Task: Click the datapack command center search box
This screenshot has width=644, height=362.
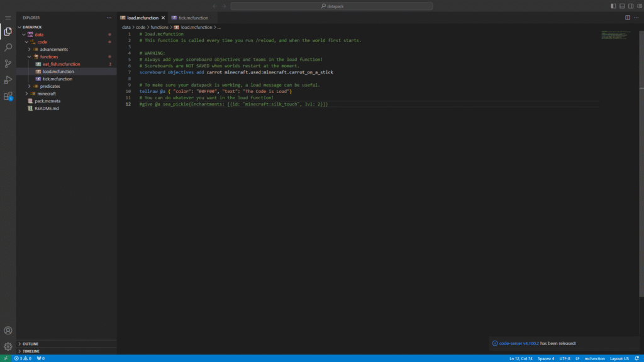Action: click(331, 6)
